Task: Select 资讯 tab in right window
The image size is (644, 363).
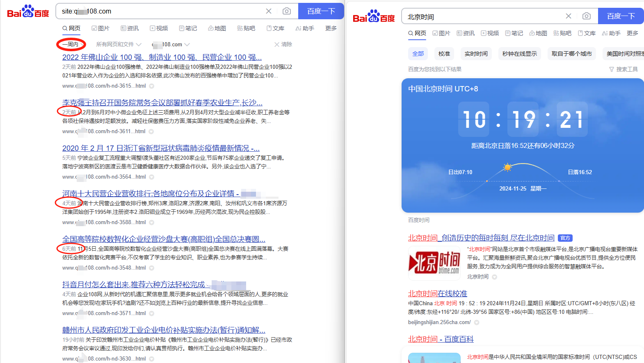Action: coord(466,33)
